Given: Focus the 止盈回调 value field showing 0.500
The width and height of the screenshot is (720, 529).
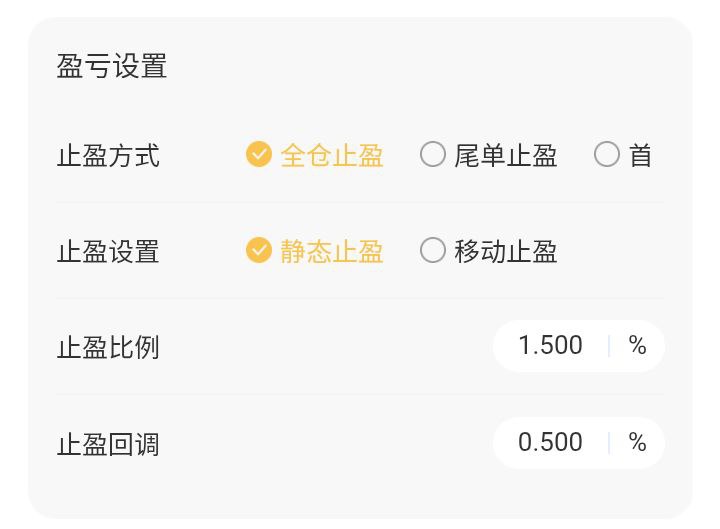Looking at the screenshot, I should (x=550, y=442).
